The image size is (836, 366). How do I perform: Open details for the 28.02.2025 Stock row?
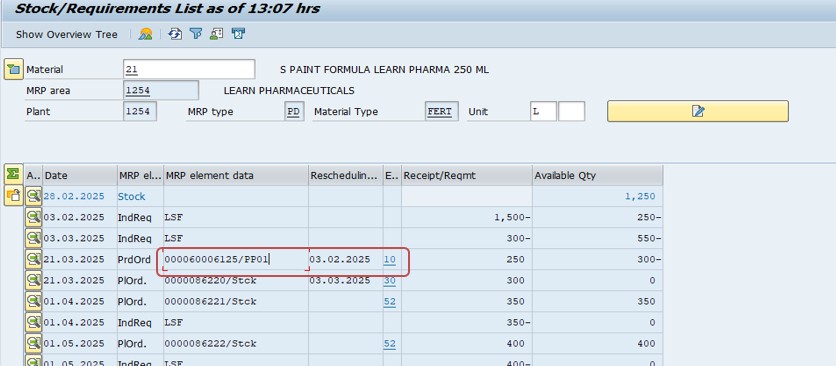point(34,196)
